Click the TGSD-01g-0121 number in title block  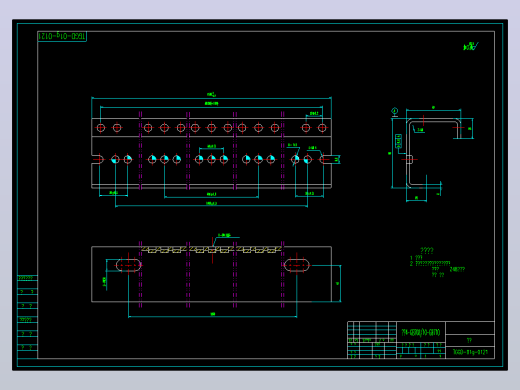(x=470, y=352)
